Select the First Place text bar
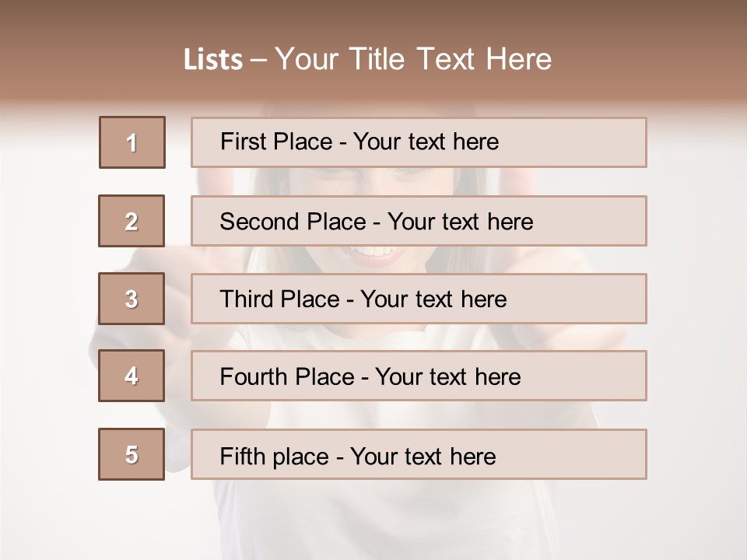The image size is (747, 560). 419,142
